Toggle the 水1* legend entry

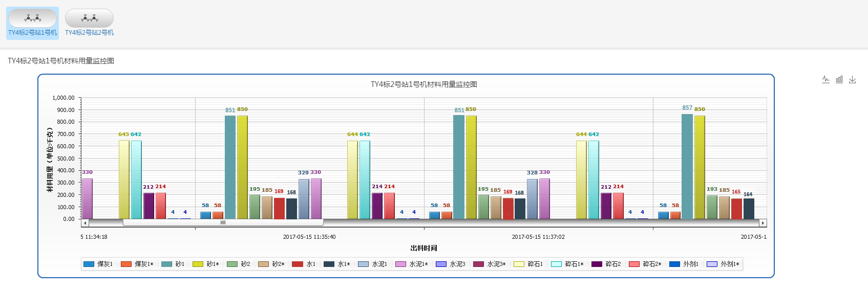(337, 264)
